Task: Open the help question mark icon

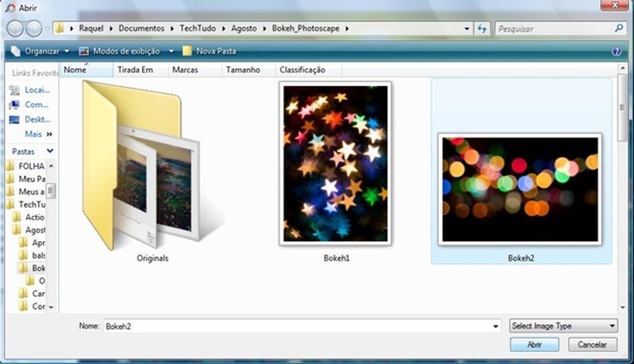Action: point(616,52)
